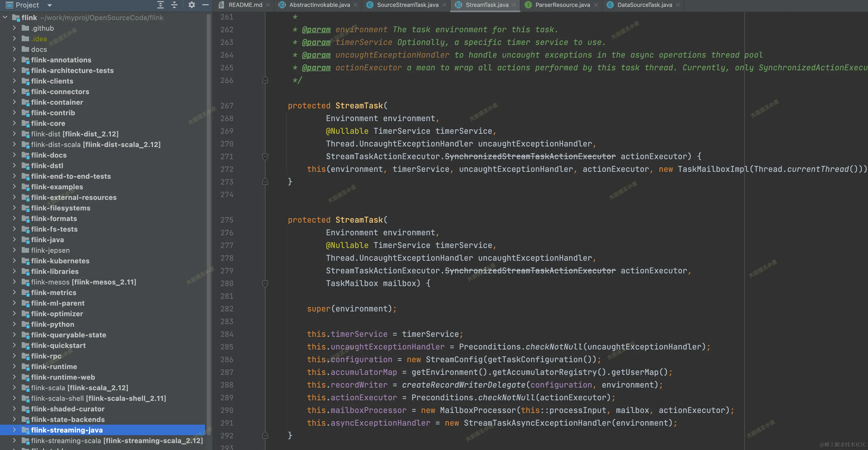Switch to the ParserResource.java tab
This screenshot has height=450, width=868.
click(562, 5)
